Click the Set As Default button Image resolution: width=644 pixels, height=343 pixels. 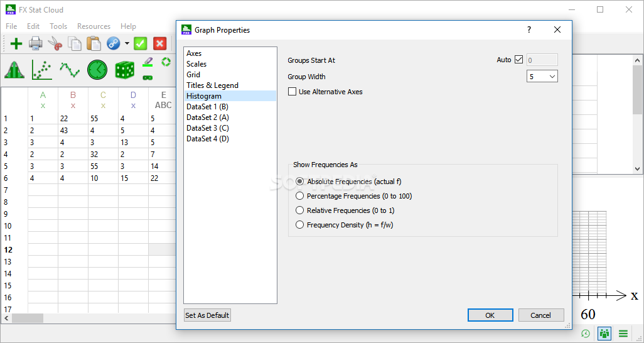[207, 315]
